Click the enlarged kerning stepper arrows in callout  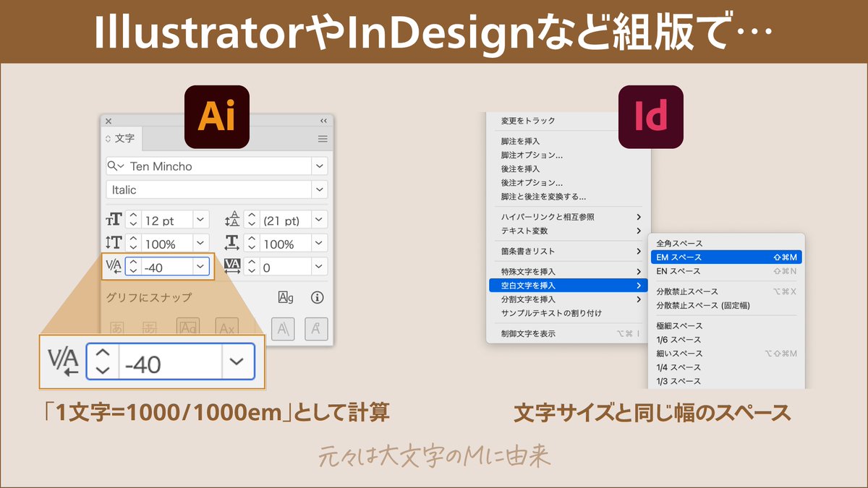pyautogui.click(x=103, y=361)
